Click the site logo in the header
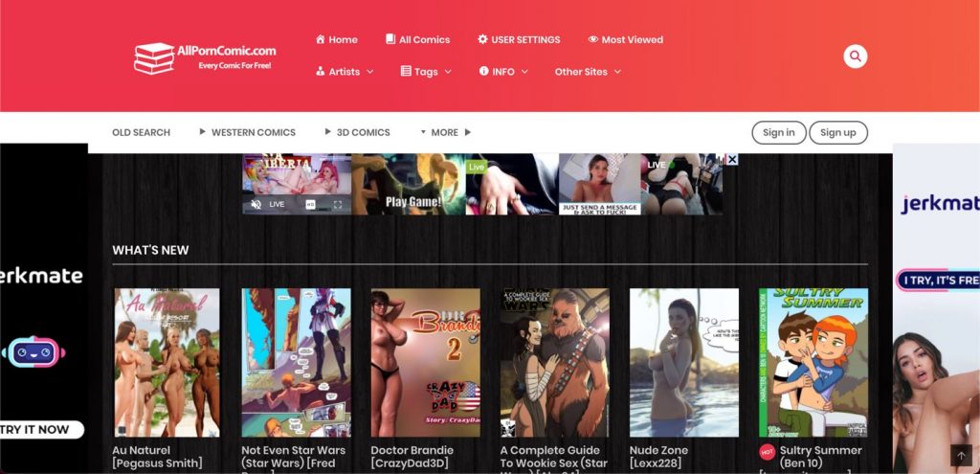Viewport: 980px width, 474px height. click(205, 57)
